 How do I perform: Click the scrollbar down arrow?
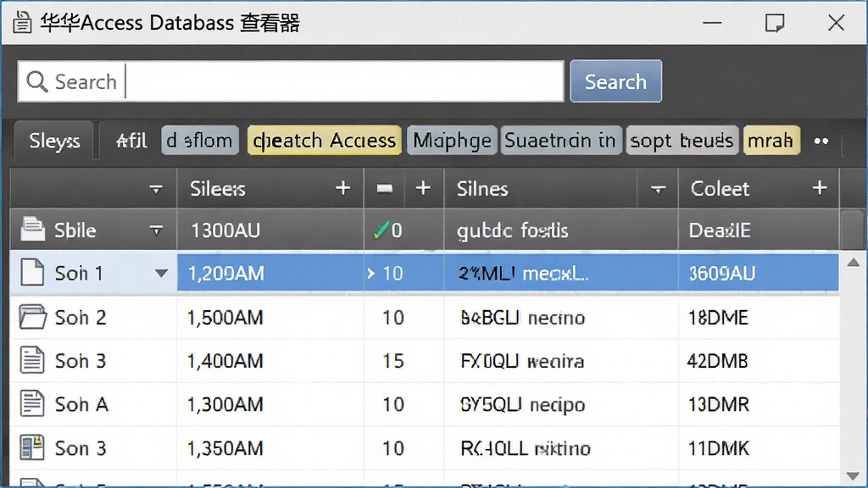click(854, 476)
